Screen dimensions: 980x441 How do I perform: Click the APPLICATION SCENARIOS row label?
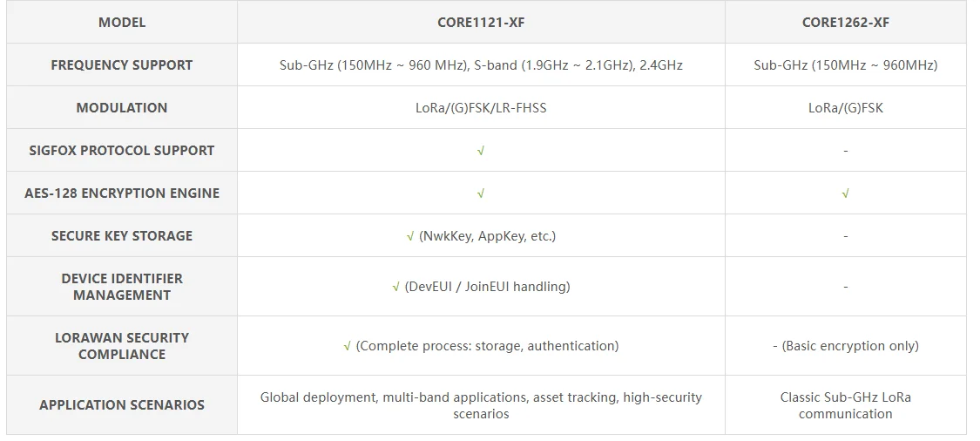[x=122, y=405]
